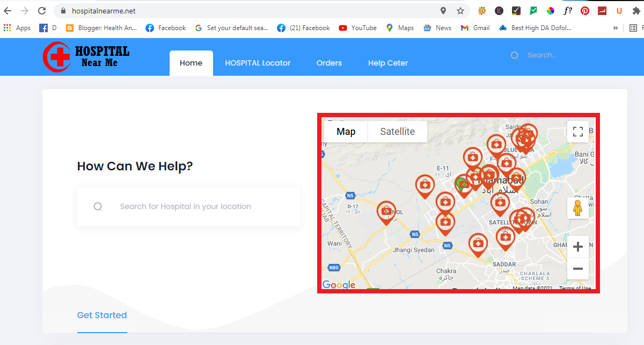The width and height of the screenshot is (644, 345).
Task: Click the browser back arrow
Action: pos(8,10)
